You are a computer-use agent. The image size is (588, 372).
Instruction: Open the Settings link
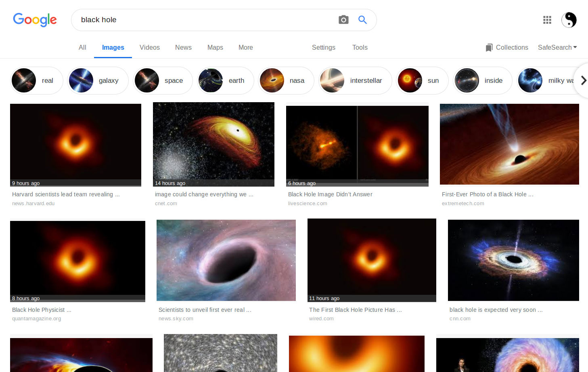point(323,48)
